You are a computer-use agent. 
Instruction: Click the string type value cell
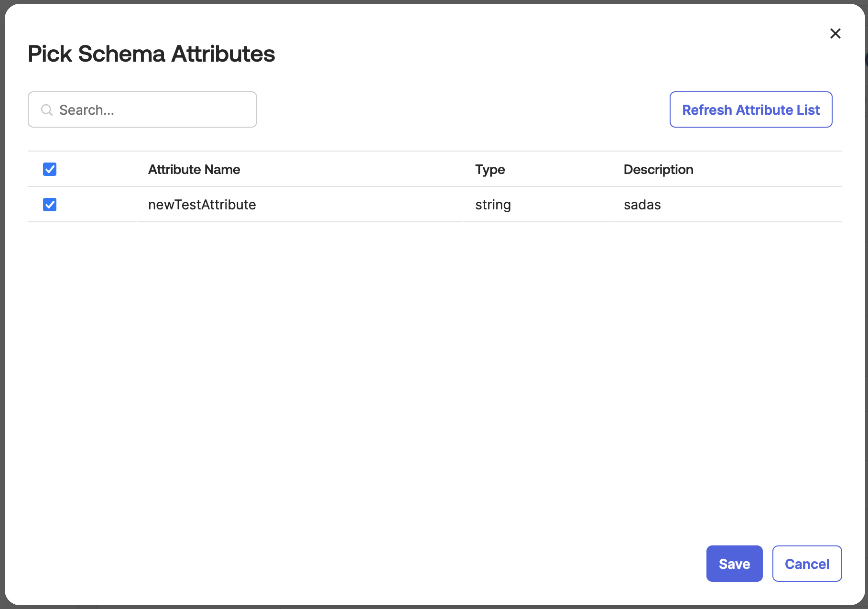(x=493, y=205)
